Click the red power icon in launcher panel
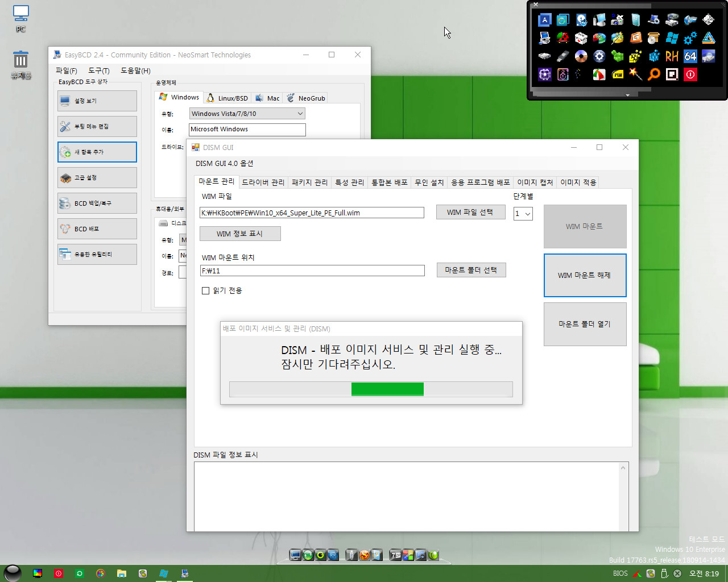The image size is (728, 582). click(x=690, y=74)
